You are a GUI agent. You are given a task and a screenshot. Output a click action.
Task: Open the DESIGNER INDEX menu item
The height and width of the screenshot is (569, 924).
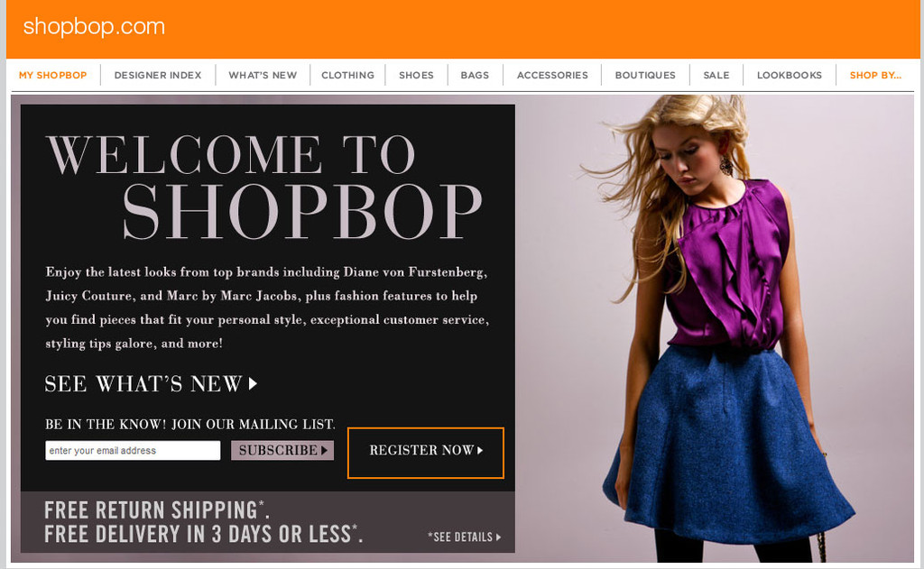(x=158, y=76)
